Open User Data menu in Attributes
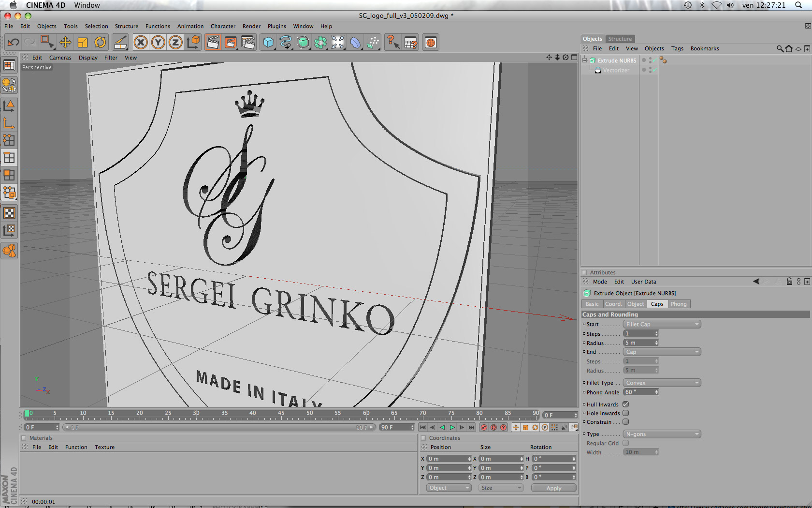 click(x=644, y=282)
